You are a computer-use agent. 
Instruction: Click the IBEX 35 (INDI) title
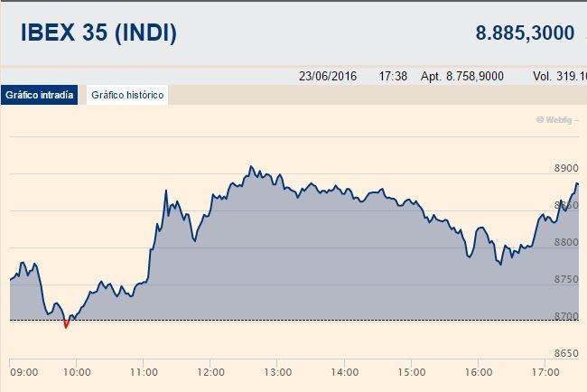tap(98, 33)
